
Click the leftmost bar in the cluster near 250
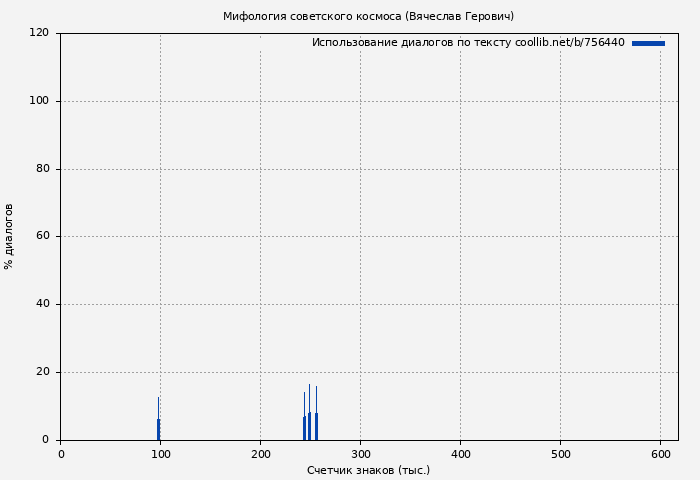(304, 427)
